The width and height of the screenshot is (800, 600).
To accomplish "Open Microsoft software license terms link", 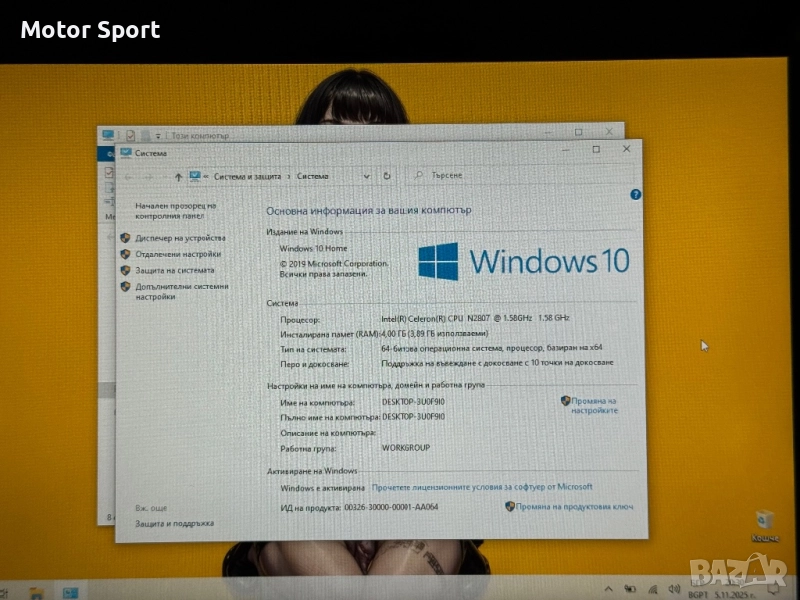I will point(482,487).
